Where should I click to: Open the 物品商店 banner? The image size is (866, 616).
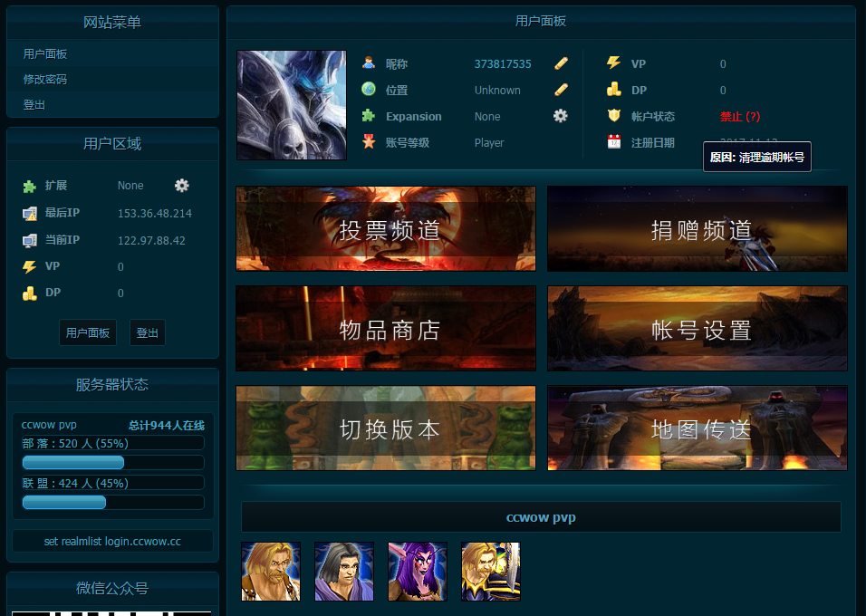coord(386,329)
